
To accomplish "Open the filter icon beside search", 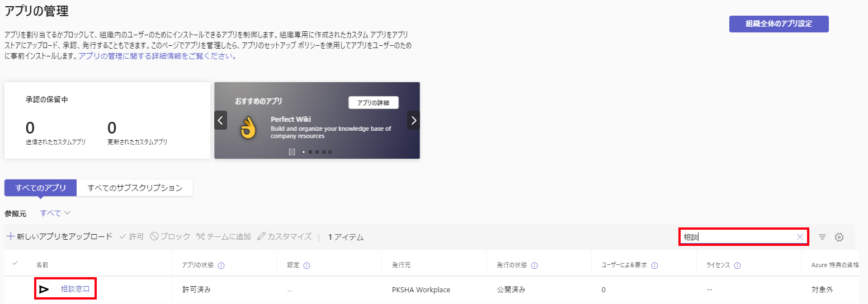I will 822,237.
